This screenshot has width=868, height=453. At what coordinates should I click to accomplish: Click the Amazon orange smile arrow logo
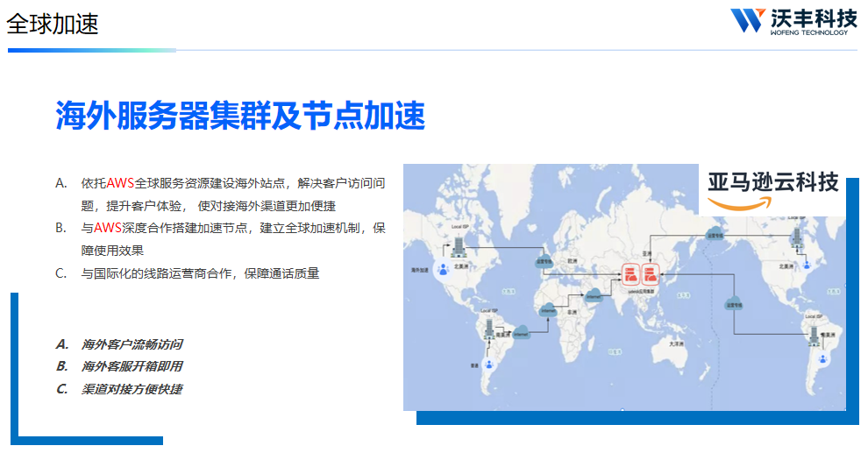click(x=740, y=202)
